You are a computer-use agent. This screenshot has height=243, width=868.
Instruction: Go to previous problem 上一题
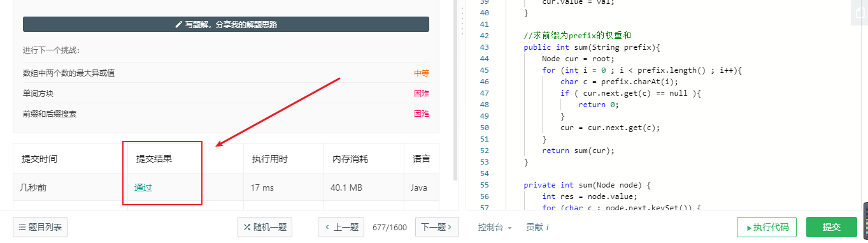(341, 227)
